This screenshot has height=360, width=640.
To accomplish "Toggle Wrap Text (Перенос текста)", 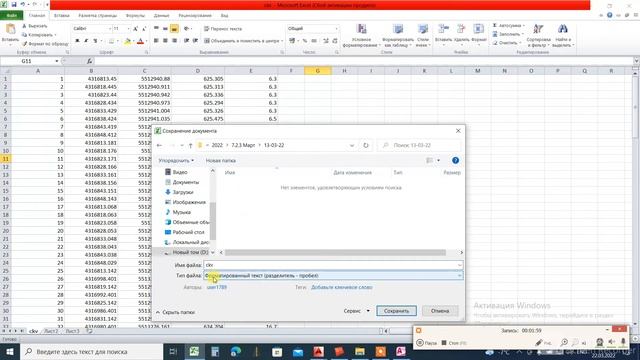I will tap(223, 29).
